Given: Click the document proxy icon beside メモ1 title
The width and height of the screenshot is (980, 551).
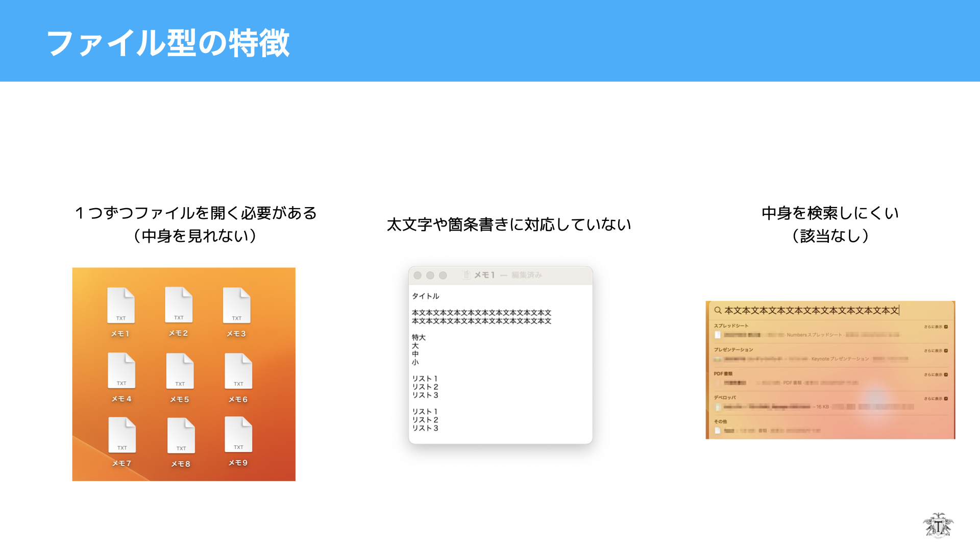Looking at the screenshot, I should click(467, 275).
